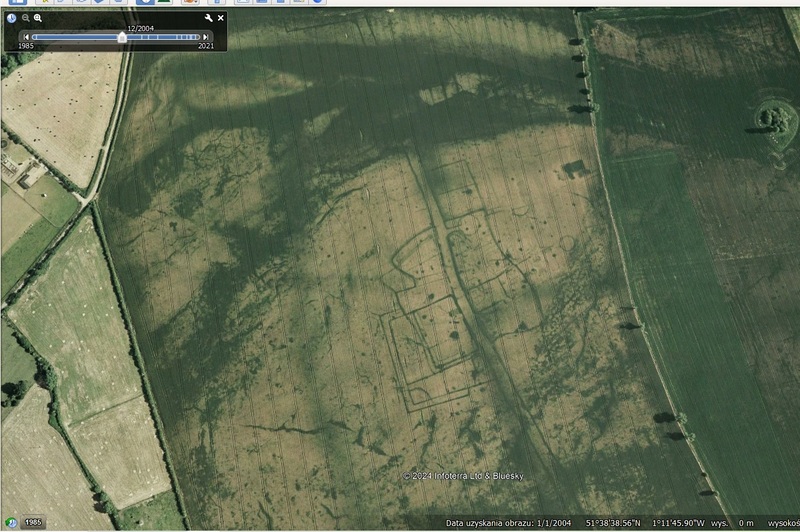Click the 12/2004 date label above slider
The height and width of the screenshot is (532, 800).
pyautogui.click(x=139, y=28)
